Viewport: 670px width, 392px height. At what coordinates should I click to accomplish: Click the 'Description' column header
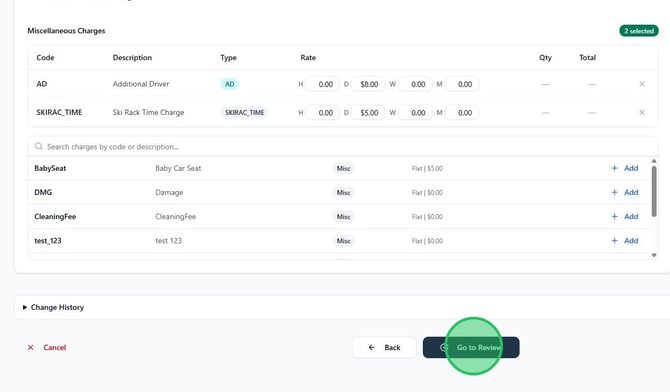tap(132, 57)
